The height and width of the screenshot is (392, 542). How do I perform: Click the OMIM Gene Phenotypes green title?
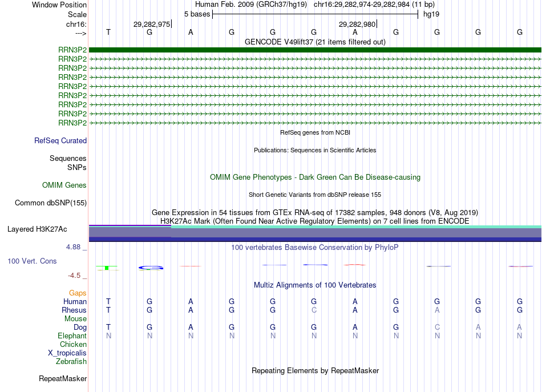coord(315,177)
